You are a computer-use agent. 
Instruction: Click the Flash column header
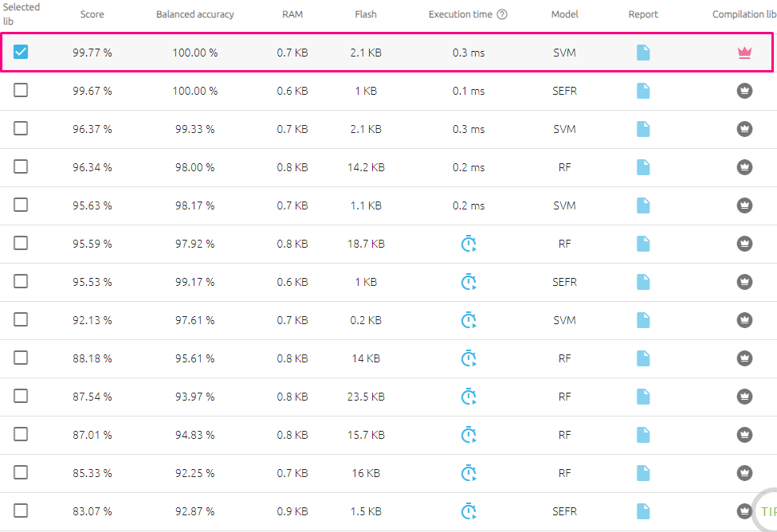tap(366, 14)
